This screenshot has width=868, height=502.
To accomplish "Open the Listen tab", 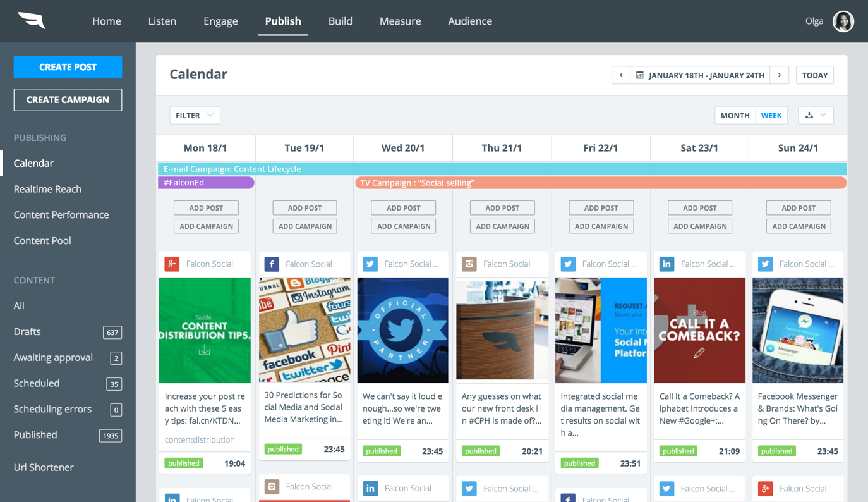I will pos(162,21).
